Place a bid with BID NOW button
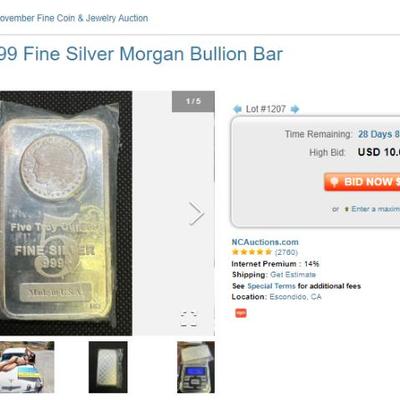Viewport: 400px width, 400px height. coord(362,182)
